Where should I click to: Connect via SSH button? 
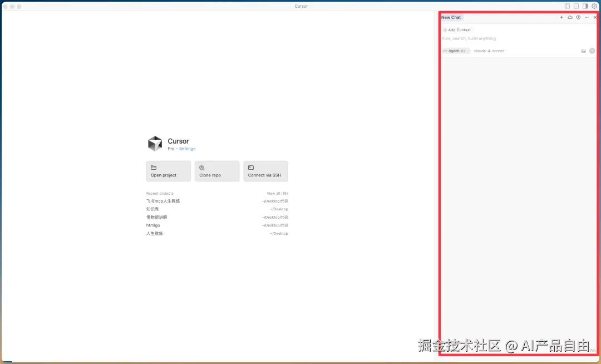265,171
